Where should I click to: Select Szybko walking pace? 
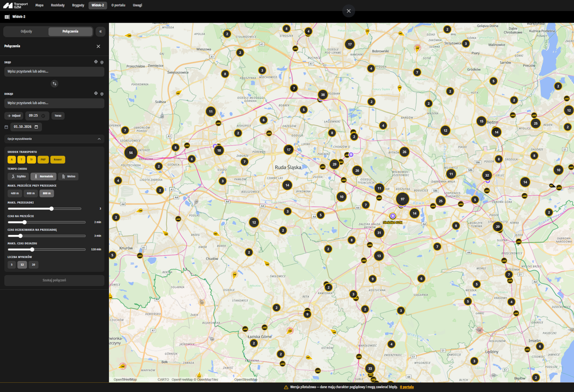[18, 177]
